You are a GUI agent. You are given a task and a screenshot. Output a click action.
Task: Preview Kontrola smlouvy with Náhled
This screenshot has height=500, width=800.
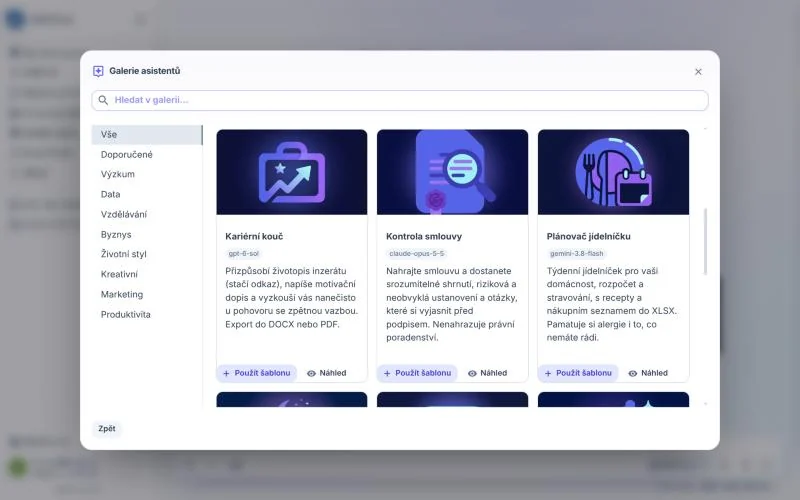[487, 373]
